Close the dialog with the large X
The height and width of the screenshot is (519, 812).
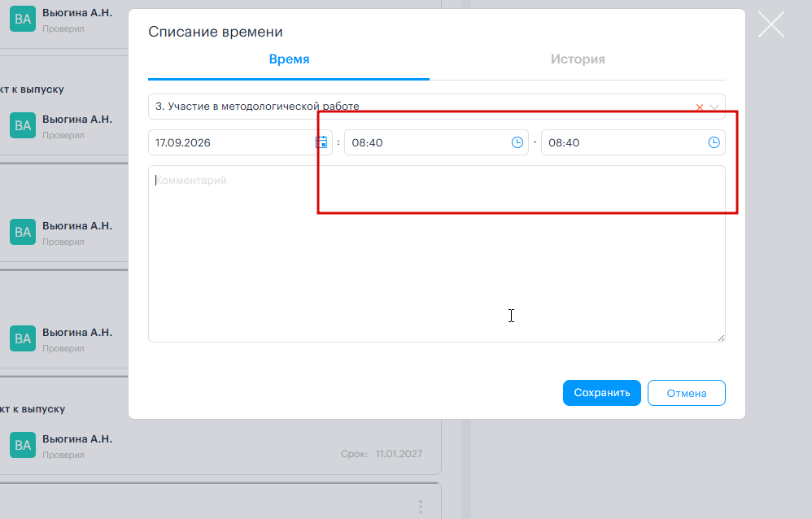pos(771,24)
